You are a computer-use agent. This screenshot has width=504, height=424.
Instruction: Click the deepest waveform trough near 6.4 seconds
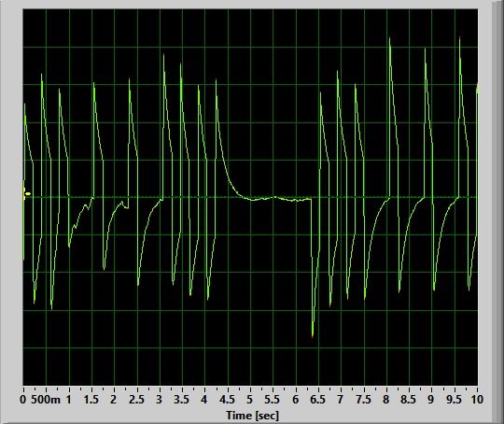pos(313,335)
